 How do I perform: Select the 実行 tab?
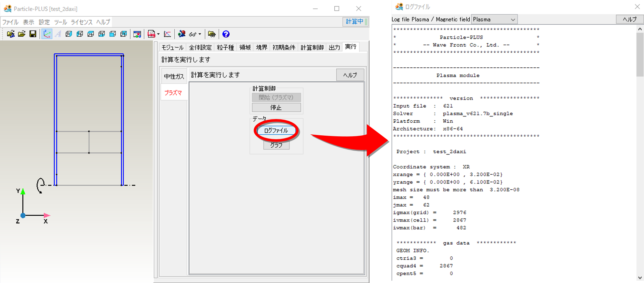(351, 47)
